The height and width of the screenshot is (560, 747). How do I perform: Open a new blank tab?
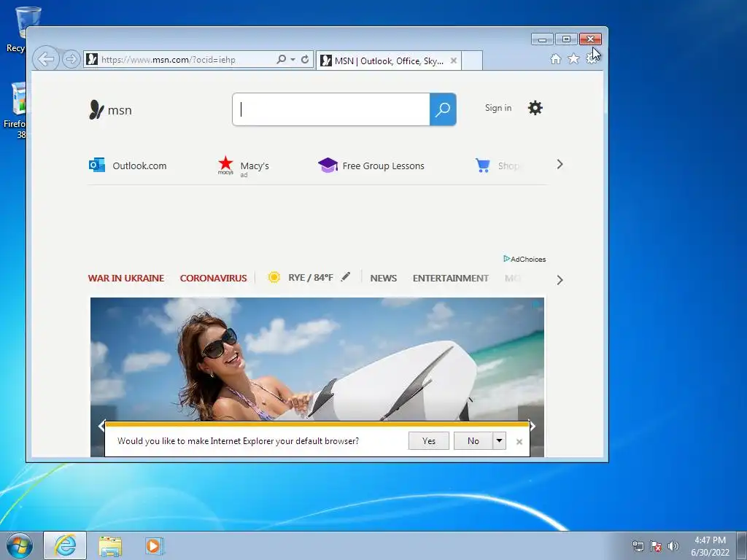tap(472, 61)
